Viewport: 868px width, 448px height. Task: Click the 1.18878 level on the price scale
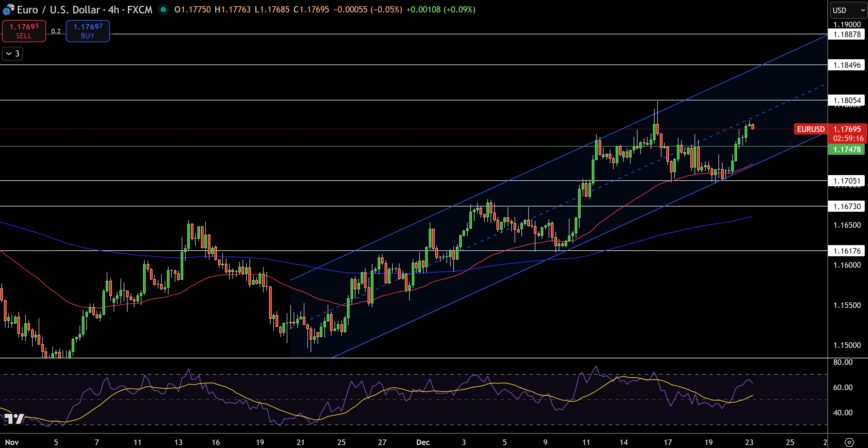coord(846,35)
